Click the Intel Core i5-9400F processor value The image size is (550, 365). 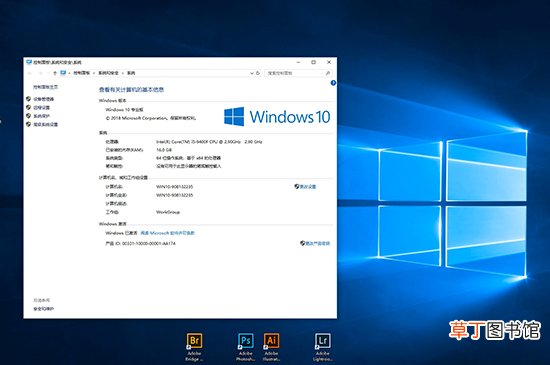[209, 142]
